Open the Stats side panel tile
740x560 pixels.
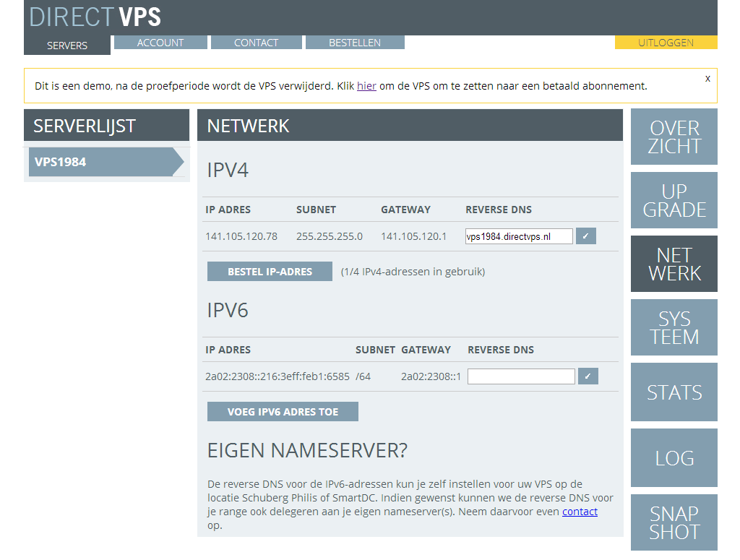(674, 392)
